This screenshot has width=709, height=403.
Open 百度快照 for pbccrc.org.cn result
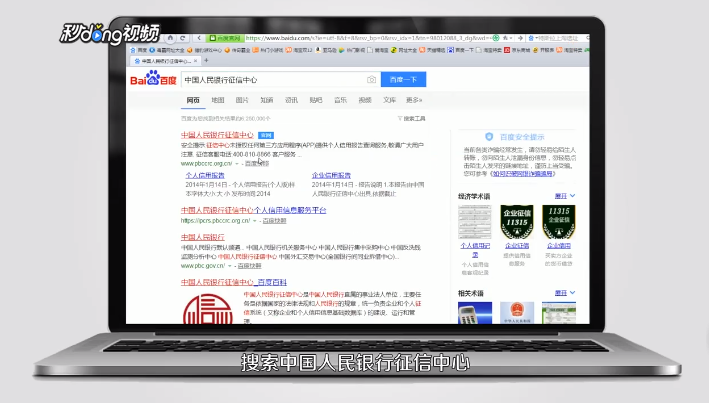tap(257, 163)
